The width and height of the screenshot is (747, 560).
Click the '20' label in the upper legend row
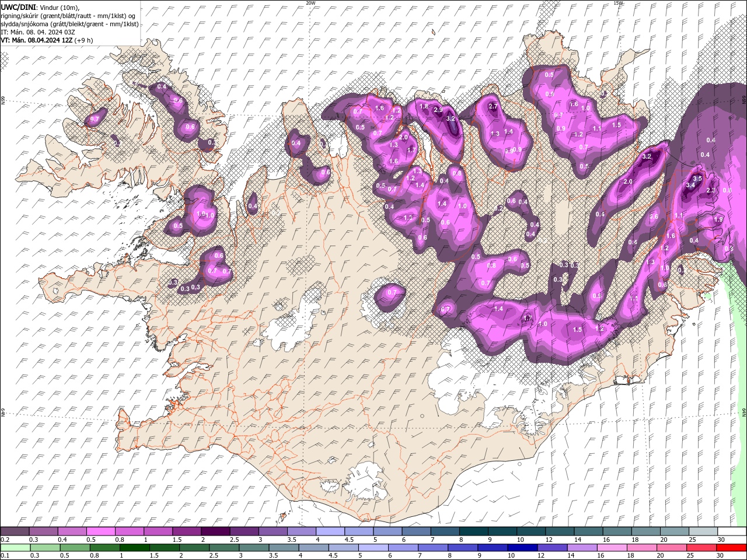[x=664, y=540]
